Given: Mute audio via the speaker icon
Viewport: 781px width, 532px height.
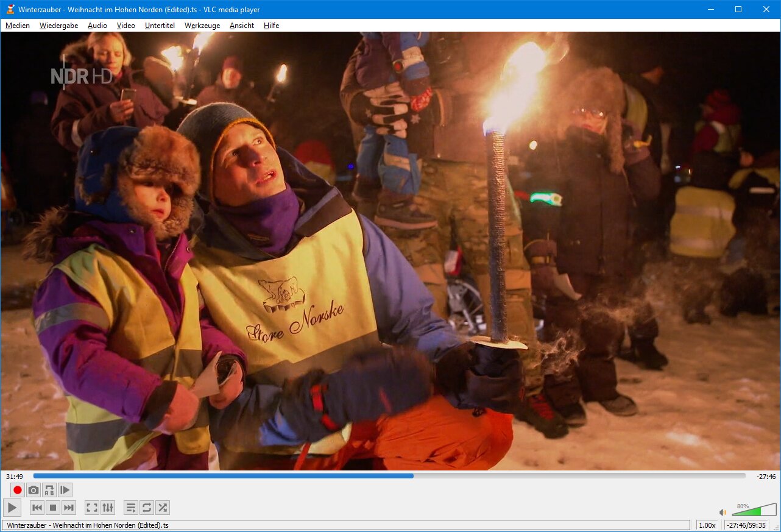Looking at the screenshot, I should pyautogui.click(x=723, y=512).
